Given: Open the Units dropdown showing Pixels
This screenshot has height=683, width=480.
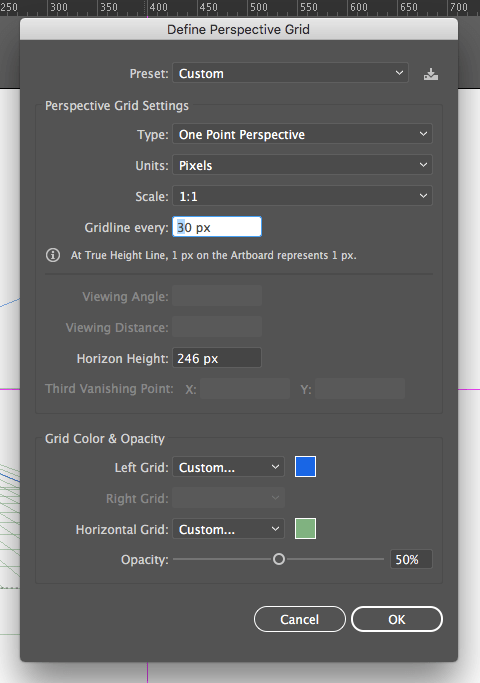Looking at the screenshot, I should [x=302, y=165].
